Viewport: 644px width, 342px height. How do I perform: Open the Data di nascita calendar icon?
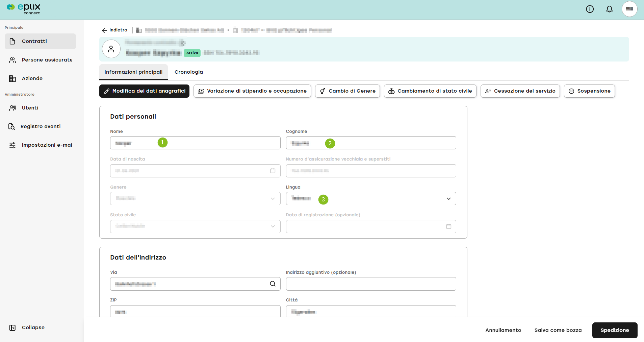[x=273, y=171]
